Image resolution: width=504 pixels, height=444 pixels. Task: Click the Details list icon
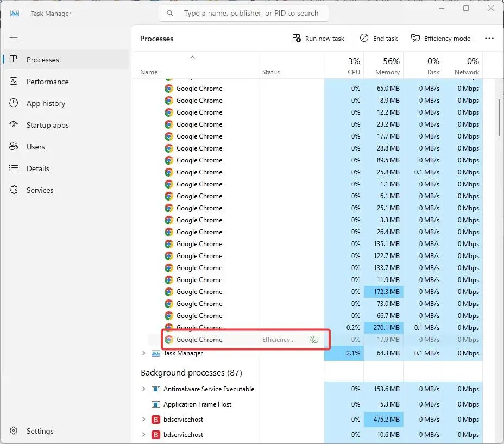pyautogui.click(x=14, y=168)
